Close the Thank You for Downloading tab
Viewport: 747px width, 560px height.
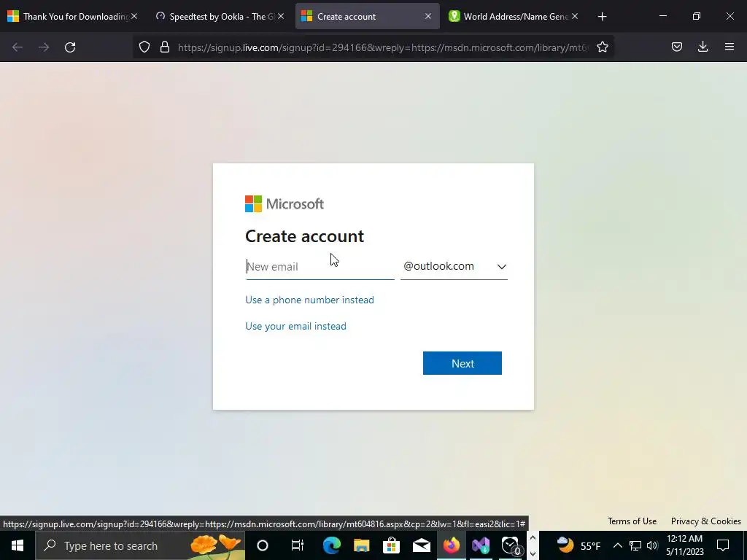coord(134,16)
